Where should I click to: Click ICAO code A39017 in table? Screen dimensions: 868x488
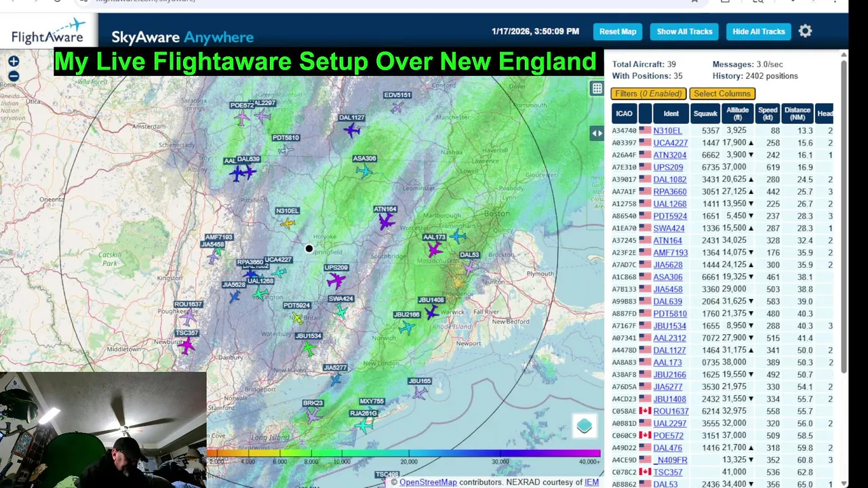624,180
